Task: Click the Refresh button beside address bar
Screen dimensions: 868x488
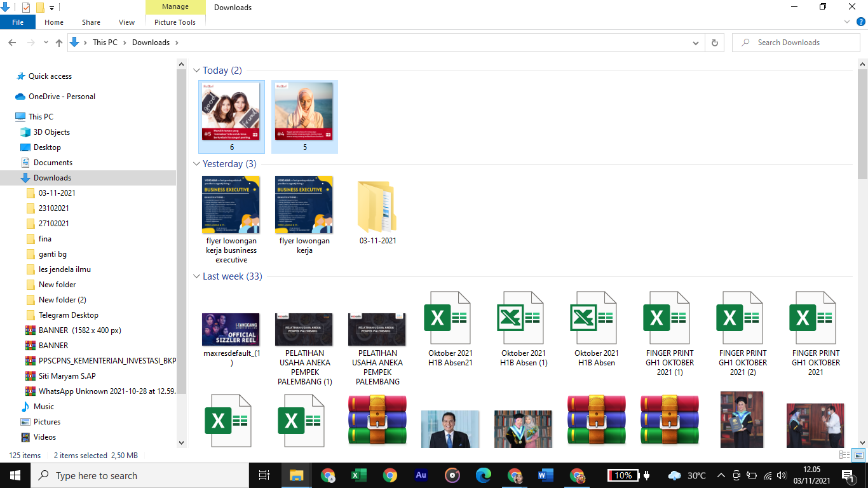Action: click(715, 43)
